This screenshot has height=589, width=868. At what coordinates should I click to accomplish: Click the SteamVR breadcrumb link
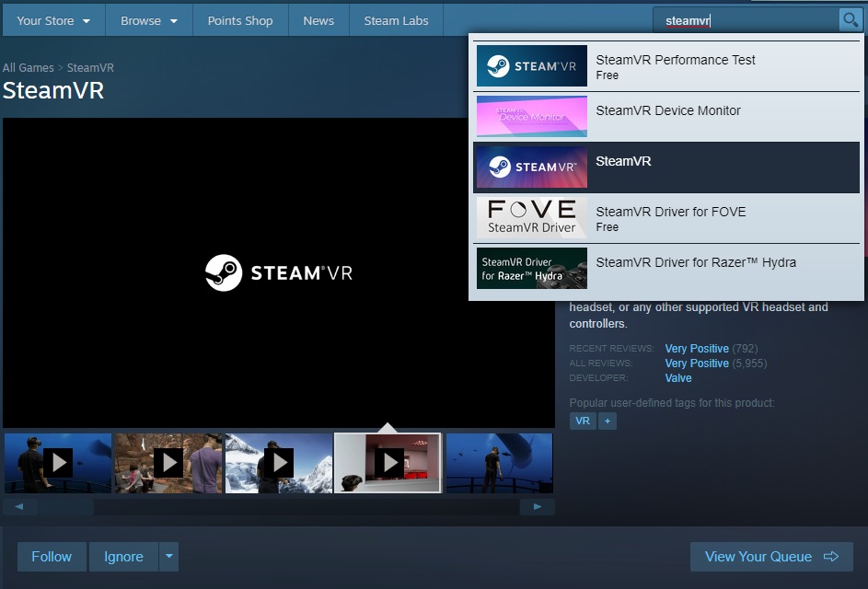click(90, 67)
